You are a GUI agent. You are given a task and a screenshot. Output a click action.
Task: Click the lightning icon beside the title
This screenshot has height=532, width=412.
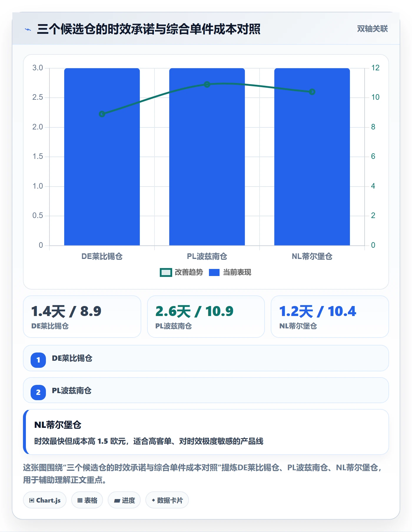28,29
